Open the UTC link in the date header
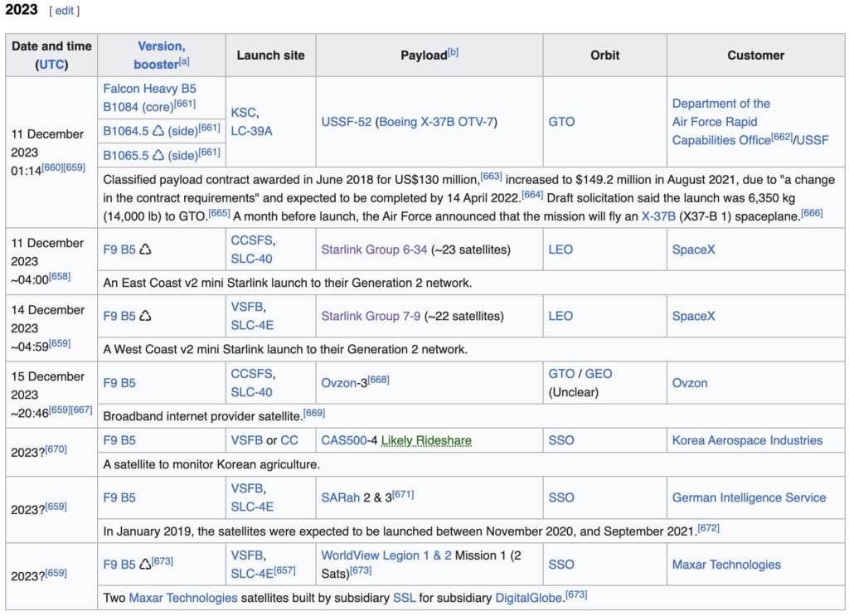 click(53, 64)
